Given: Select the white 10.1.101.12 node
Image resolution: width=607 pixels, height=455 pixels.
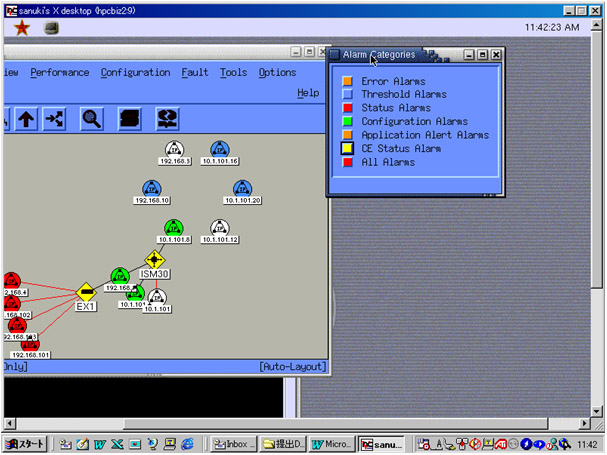Looking at the screenshot, I should click(219, 228).
